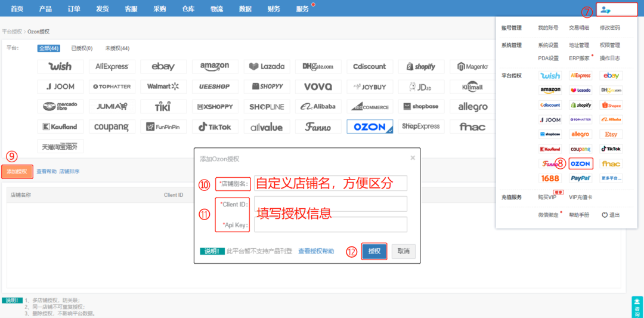Screen dimensions: 644x318
Task: Open 操作日志 in account menu
Action: (610, 58)
